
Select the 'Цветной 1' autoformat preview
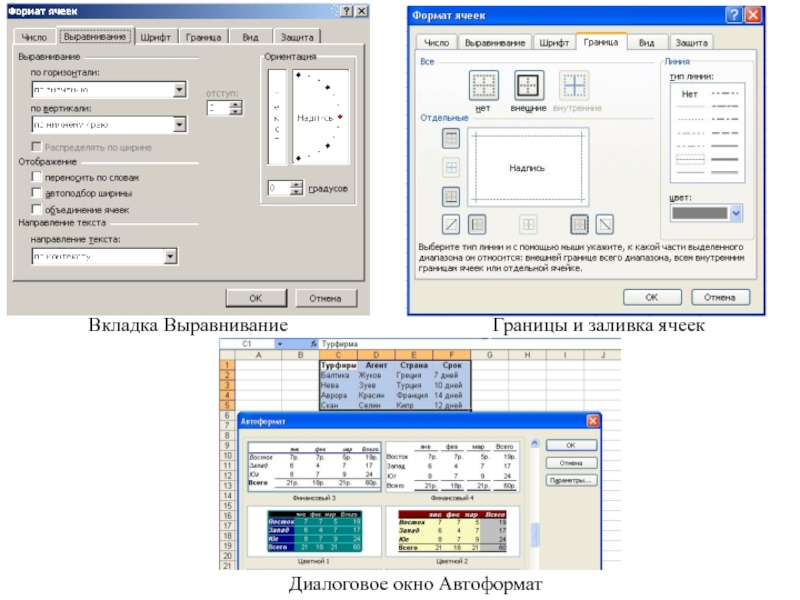pos(314,531)
